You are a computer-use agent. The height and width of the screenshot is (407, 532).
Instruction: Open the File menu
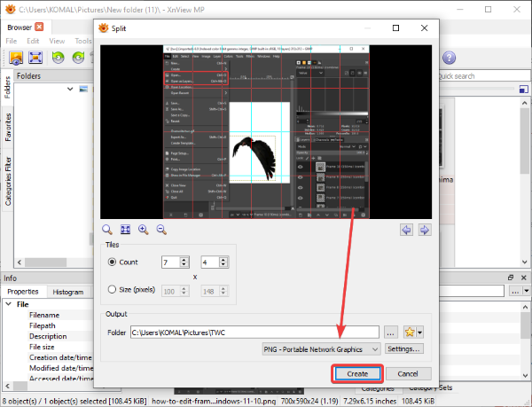click(12, 41)
